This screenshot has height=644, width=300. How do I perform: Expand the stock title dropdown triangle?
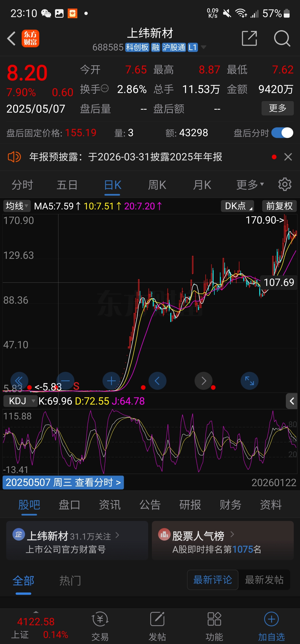pyautogui.click(x=204, y=47)
